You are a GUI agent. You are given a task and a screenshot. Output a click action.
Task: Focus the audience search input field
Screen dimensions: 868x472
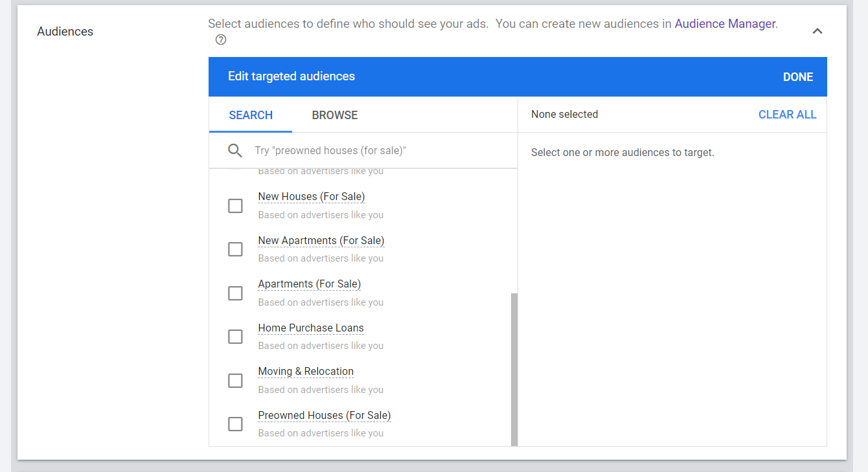tap(382, 151)
